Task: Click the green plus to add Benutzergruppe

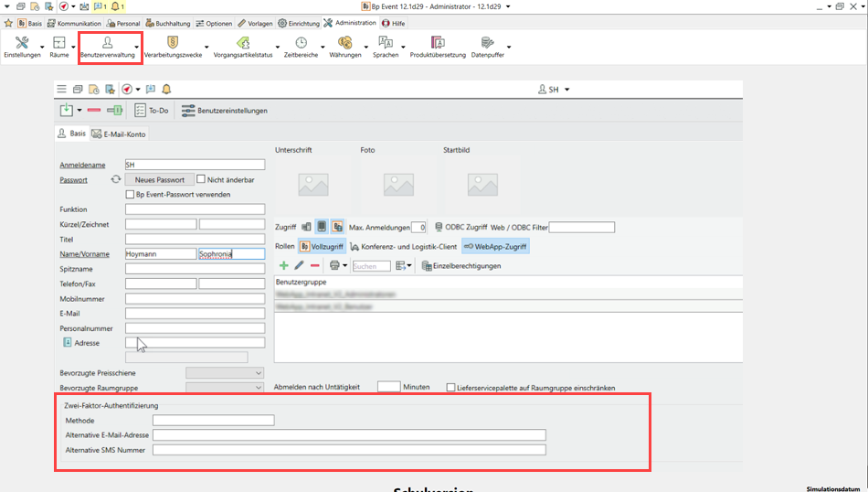Action: pyautogui.click(x=283, y=265)
